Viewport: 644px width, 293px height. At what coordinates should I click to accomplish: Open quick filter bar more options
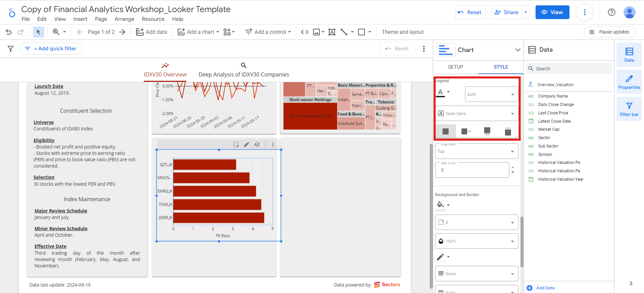coord(424,49)
